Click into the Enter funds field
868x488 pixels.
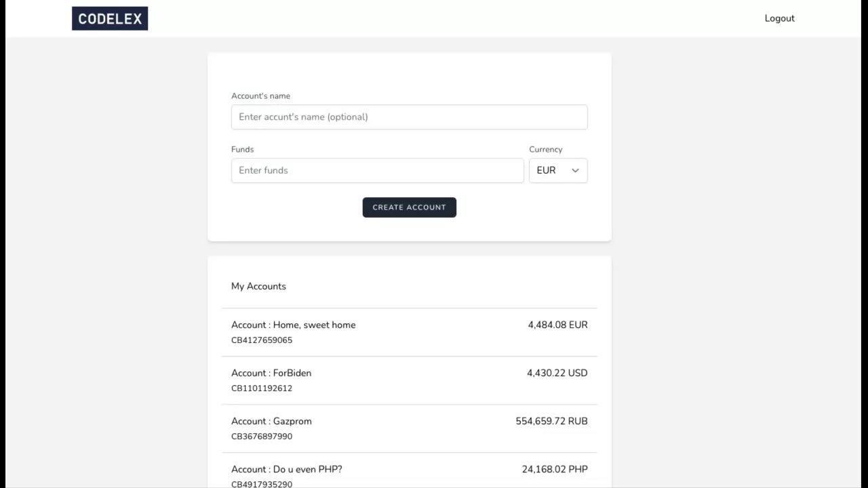click(x=377, y=171)
